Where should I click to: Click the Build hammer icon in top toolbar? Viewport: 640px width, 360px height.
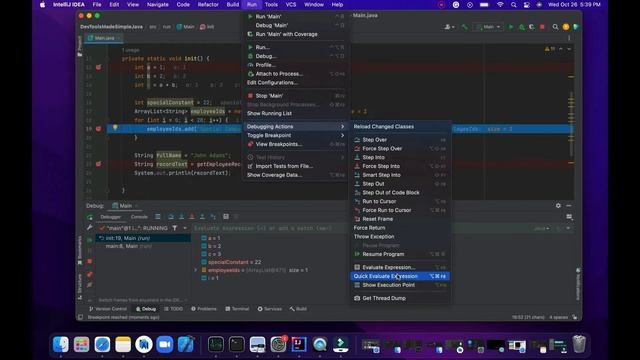(x=464, y=27)
